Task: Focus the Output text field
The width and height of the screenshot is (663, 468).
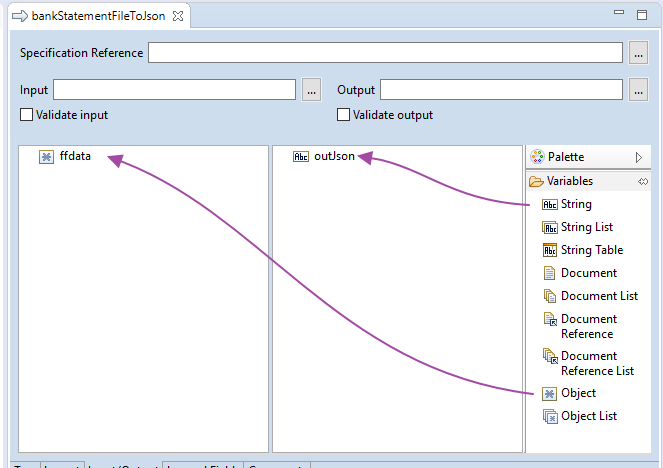Action: 501,90
